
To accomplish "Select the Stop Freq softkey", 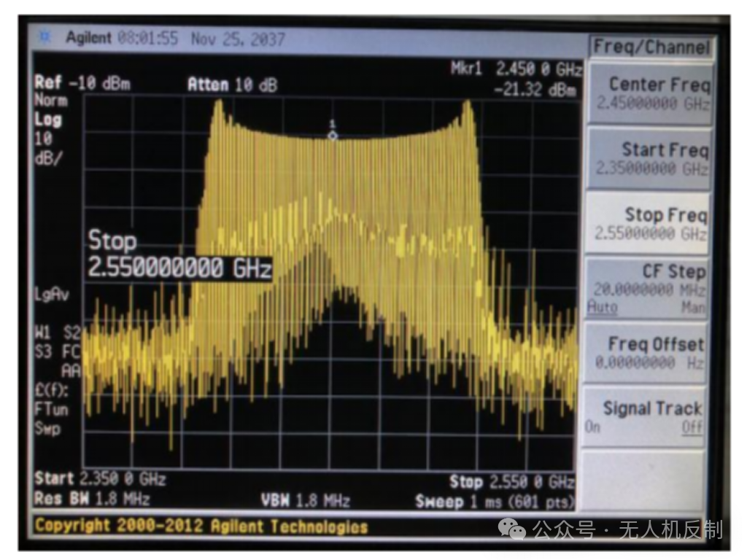I will coord(648,223).
